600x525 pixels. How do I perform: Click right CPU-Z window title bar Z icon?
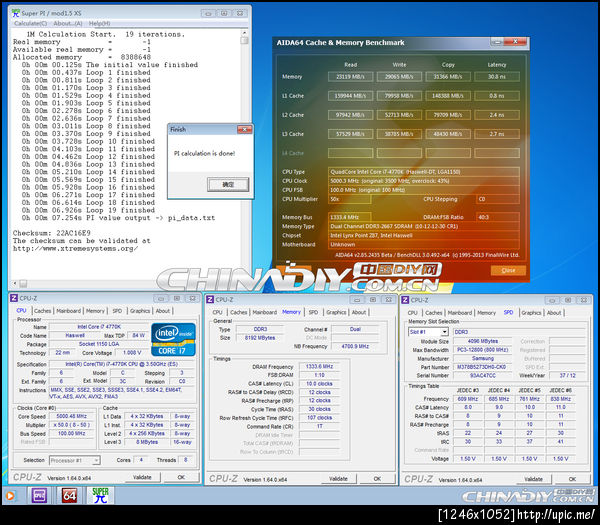coord(405,300)
